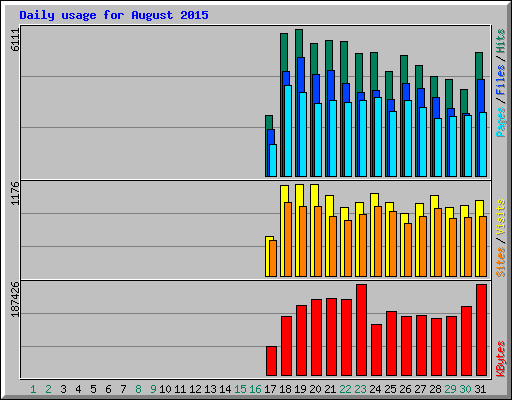Click the Sites legend label
Screen dimensions: 512x400
(x=500, y=262)
